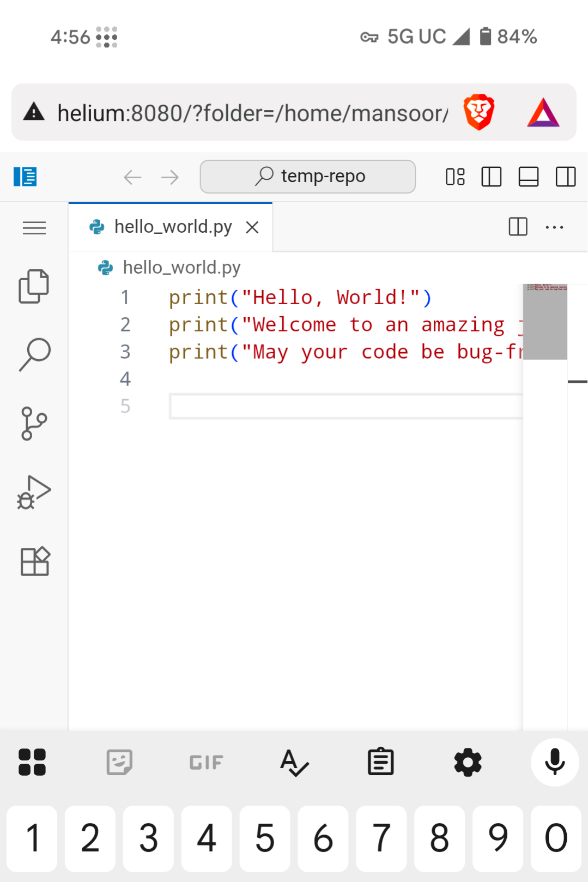Open the keyboard clipboard
Screen dimensions: 588x882
[x=380, y=762]
